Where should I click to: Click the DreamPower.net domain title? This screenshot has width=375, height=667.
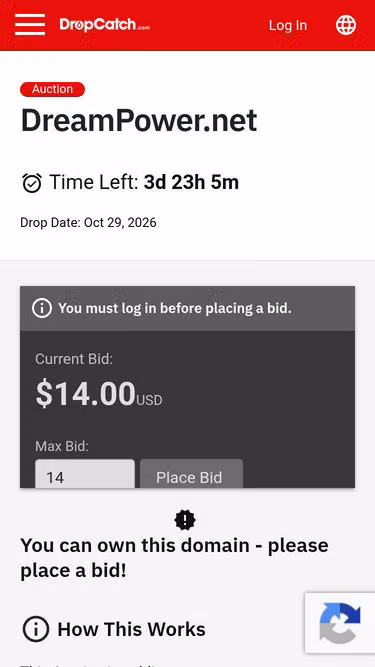tap(139, 121)
